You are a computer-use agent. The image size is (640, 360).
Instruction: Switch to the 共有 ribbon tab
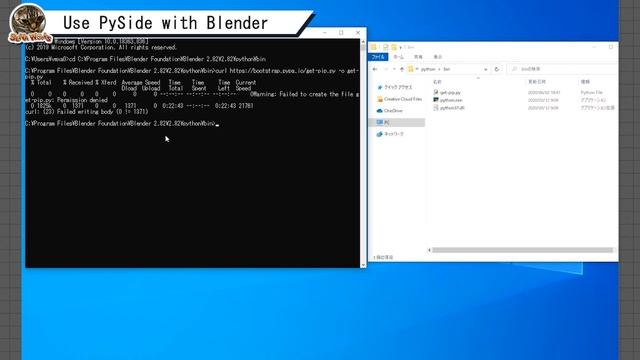tap(418, 57)
